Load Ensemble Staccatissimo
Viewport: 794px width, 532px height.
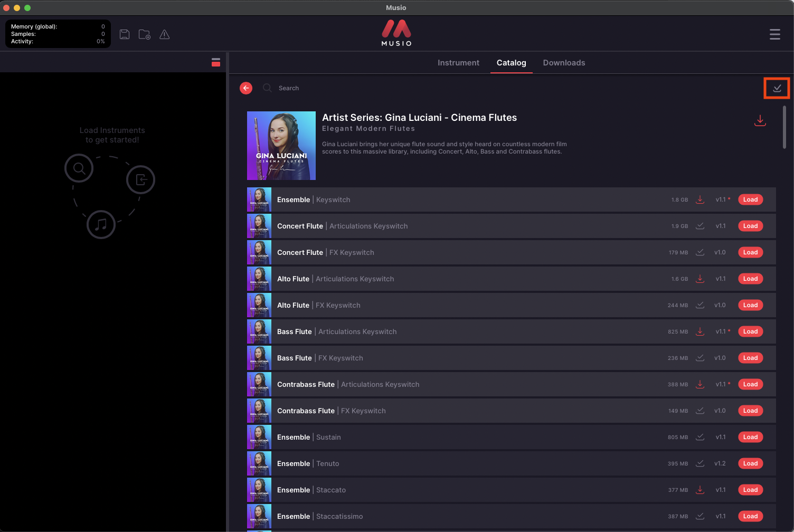point(750,516)
